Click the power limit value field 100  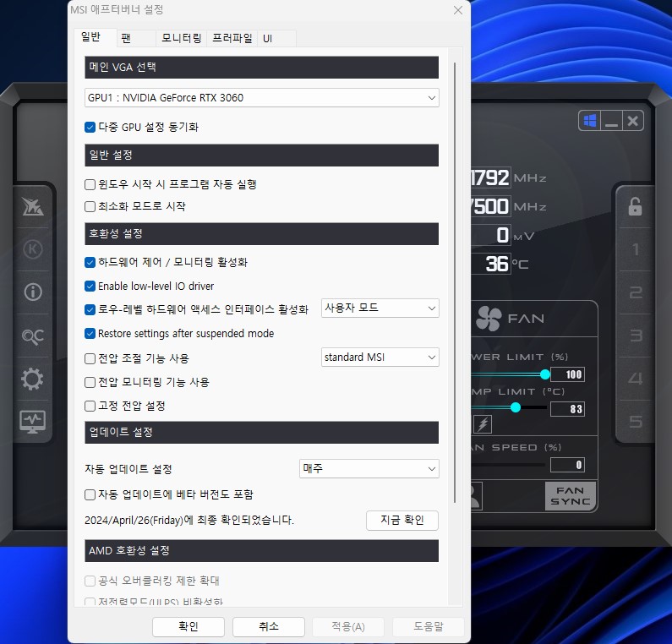pos(567,374)
